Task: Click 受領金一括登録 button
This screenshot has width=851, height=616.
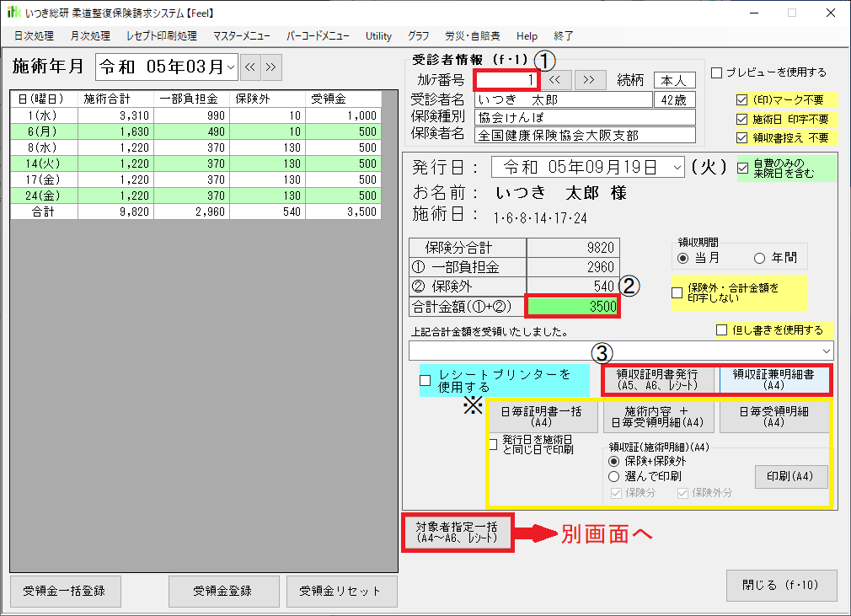Action: [64, 591]
